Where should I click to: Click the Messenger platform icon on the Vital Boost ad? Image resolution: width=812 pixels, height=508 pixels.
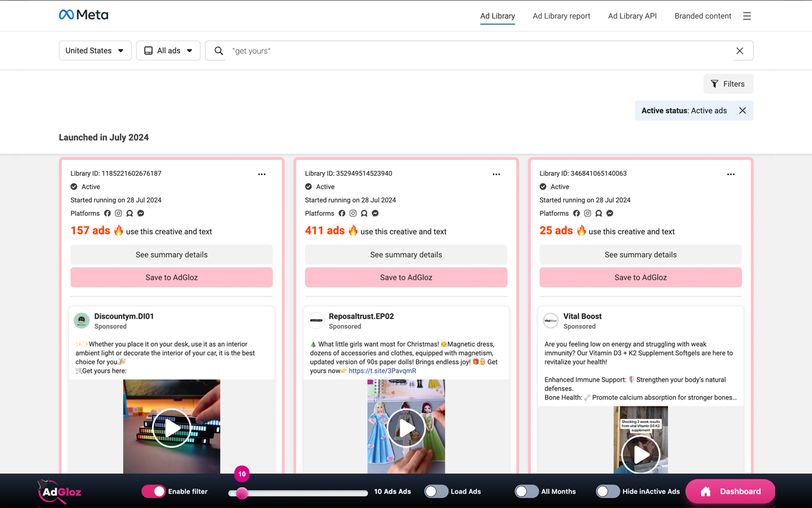click(610, 213)
